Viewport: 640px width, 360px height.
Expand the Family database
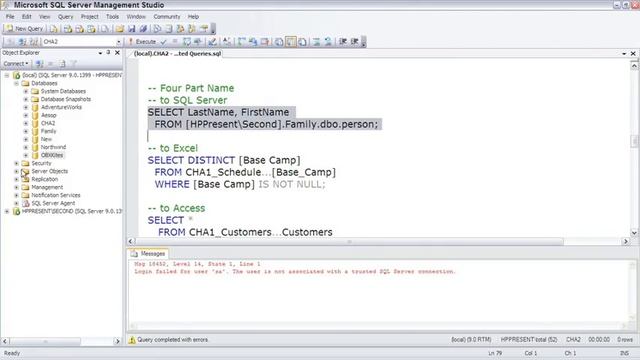26,131
